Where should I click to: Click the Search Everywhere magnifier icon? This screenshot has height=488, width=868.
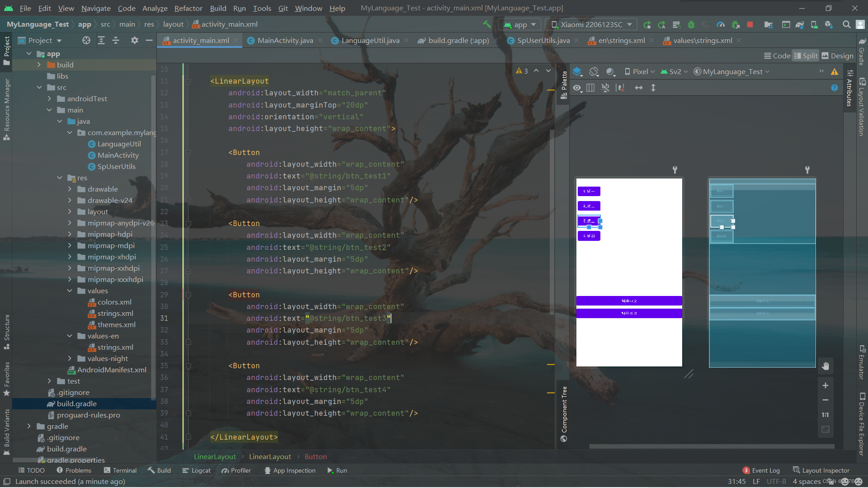click(x=846, y=24)
